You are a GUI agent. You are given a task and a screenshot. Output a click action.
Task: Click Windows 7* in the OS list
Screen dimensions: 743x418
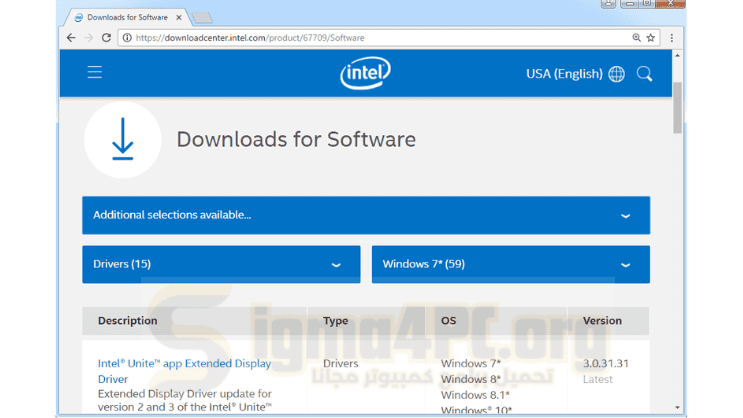tap(471, 363)
